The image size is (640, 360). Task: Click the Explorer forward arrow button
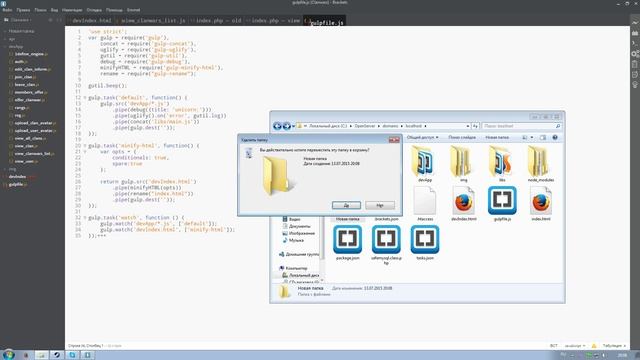click(287, 126)
